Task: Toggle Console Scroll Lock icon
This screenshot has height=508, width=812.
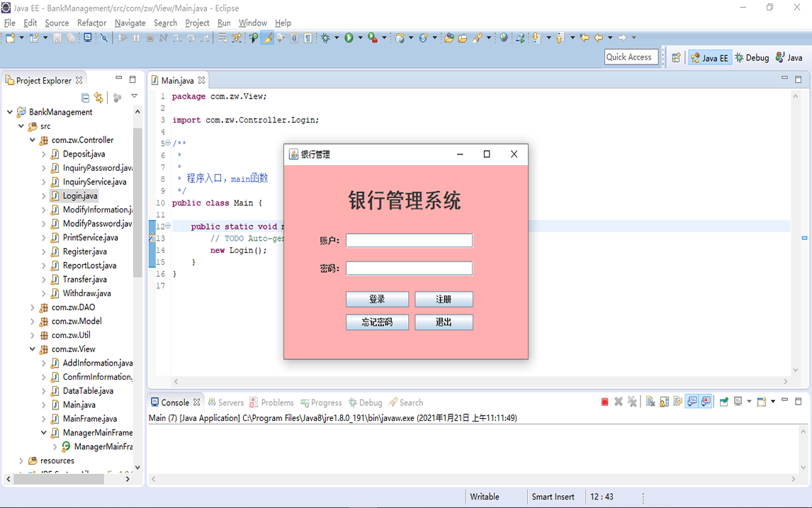Action: point(665,401)
